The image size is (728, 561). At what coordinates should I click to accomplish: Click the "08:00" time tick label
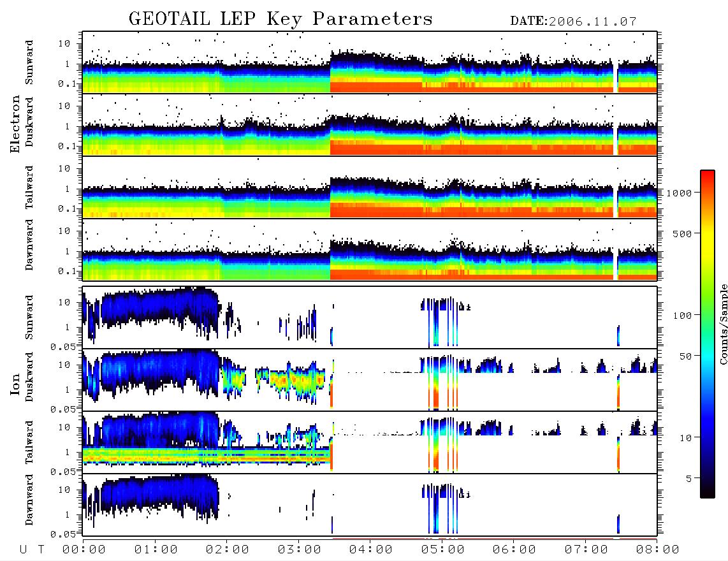coord(657,550)
